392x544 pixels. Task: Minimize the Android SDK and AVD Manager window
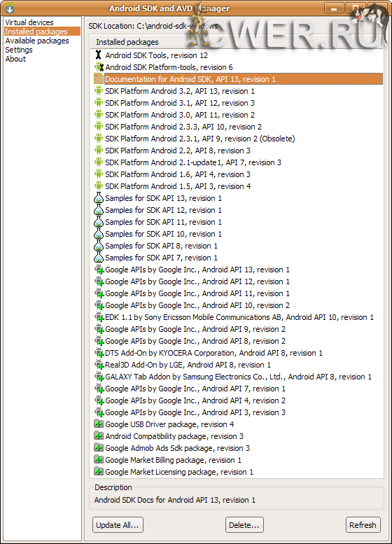[334, 8]
